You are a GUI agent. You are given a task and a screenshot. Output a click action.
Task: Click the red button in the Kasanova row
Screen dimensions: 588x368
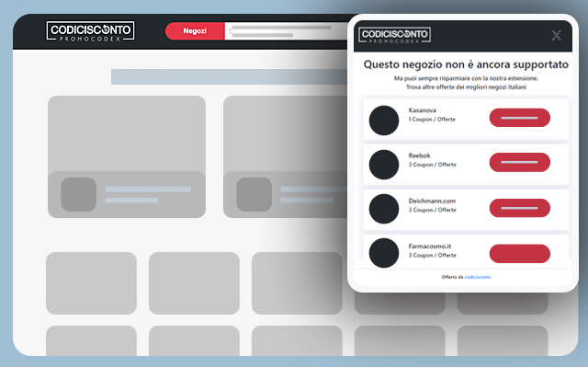tap(520, 118)
